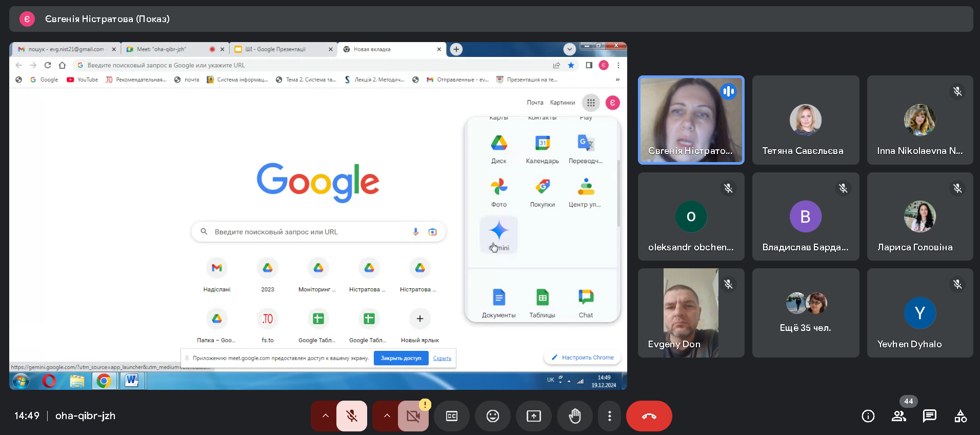Toggle the bookmark star in address bar
The image size is (980, 435).
pyautogui.click(x=571, y=65)
